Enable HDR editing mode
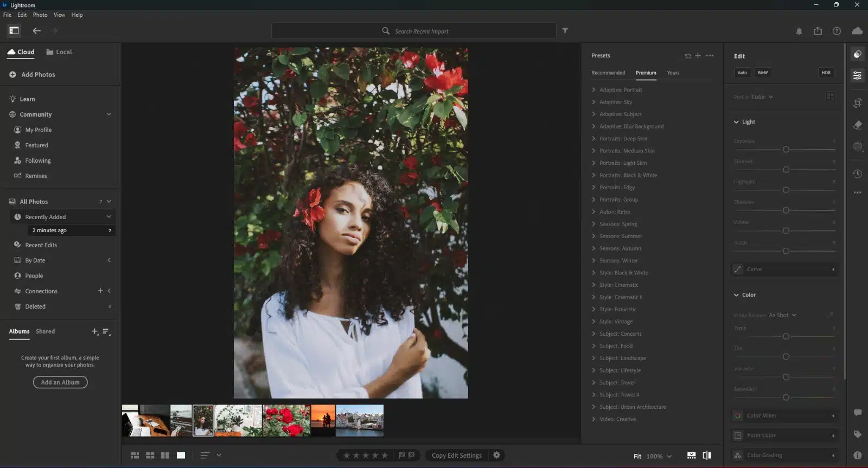Viewport: 868px width, 468px height. coord(826,73)
